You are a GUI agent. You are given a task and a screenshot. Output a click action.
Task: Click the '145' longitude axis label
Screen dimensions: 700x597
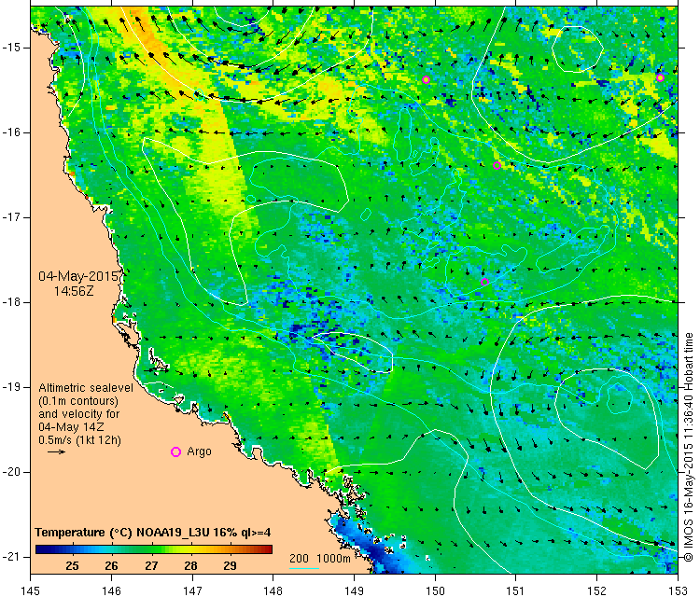click(31, 590)
